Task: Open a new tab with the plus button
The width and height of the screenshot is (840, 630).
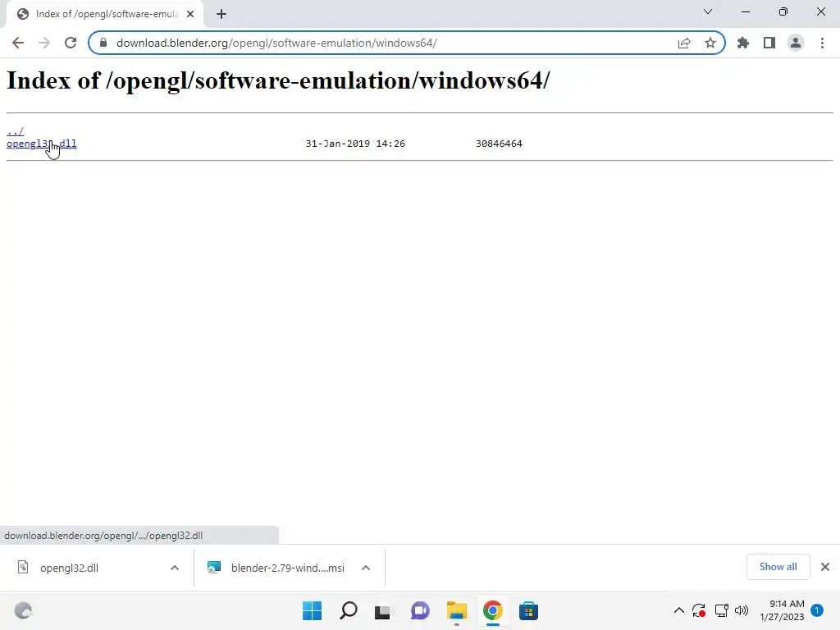Action: point(221,14)
